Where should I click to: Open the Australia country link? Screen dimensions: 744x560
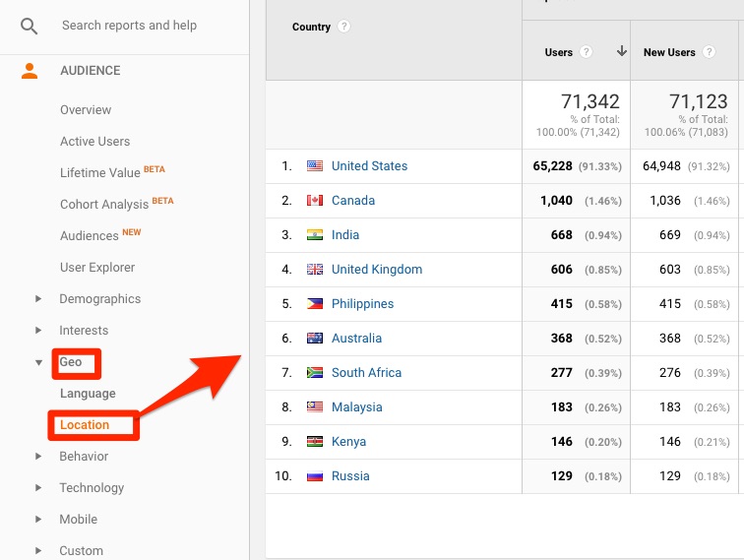[356, 338]
